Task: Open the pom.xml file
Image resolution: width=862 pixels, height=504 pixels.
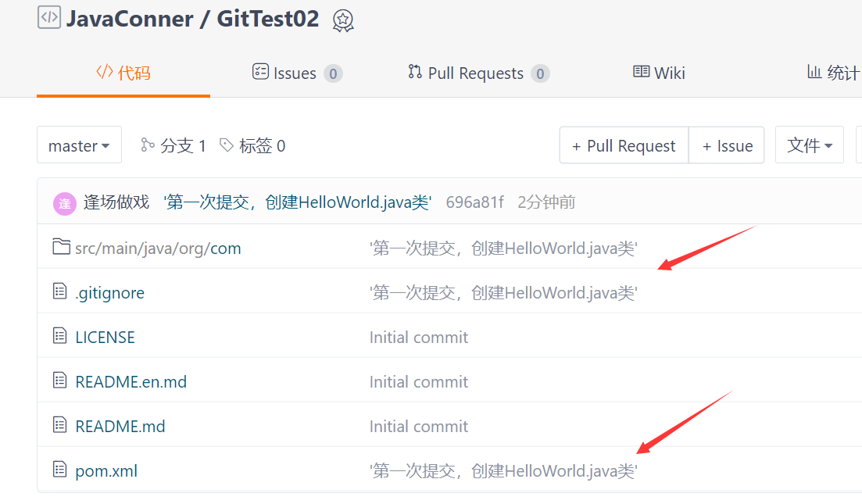Action: tap(106, 471)
